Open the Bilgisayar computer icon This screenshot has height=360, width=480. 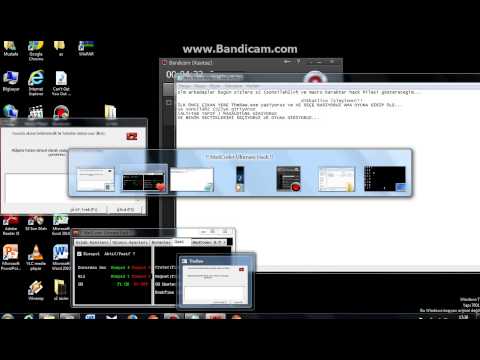(11, 81)
